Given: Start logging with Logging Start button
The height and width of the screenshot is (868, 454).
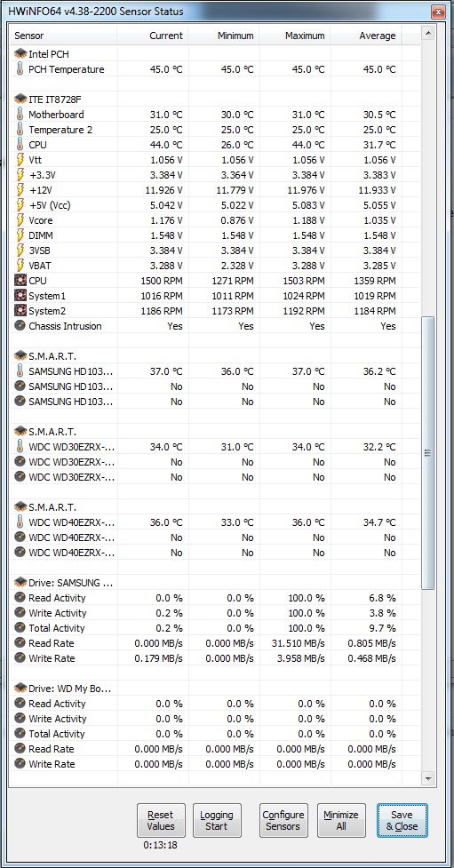Looking at the screenshot, I should tap(217, 820).
